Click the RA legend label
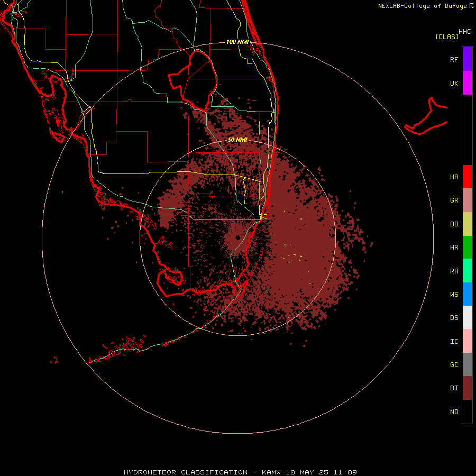 [x=454, y=271]
